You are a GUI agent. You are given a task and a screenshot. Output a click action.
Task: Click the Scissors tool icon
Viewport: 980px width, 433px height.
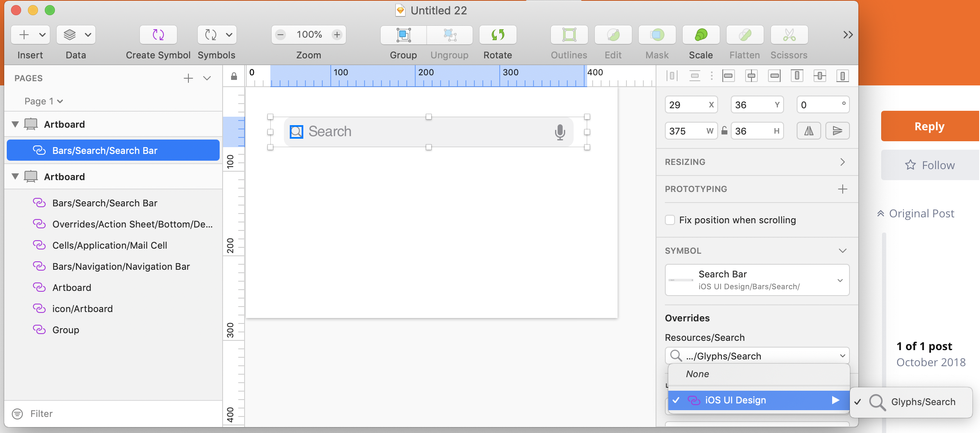pyautogui.click(x=789, y=35)
